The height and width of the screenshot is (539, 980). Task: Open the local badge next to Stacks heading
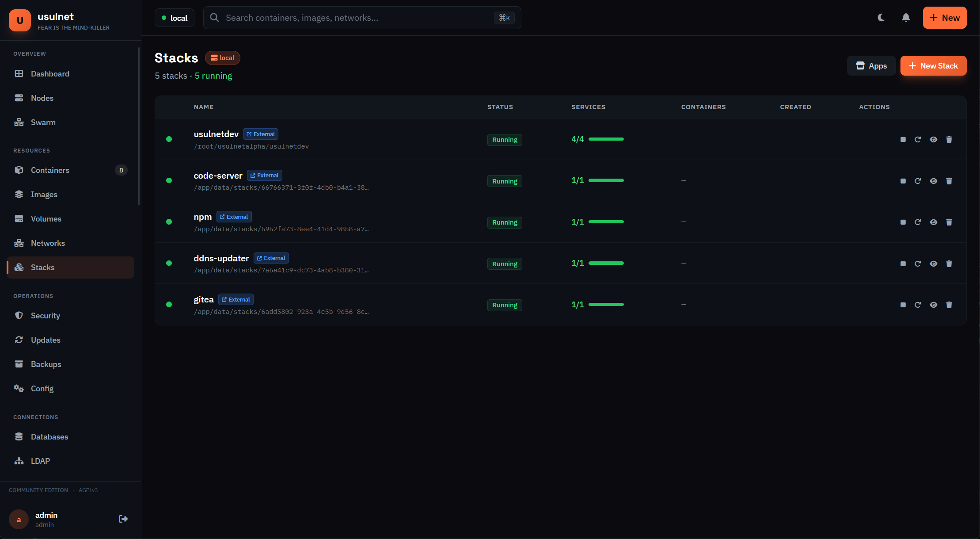pos(223,57)
